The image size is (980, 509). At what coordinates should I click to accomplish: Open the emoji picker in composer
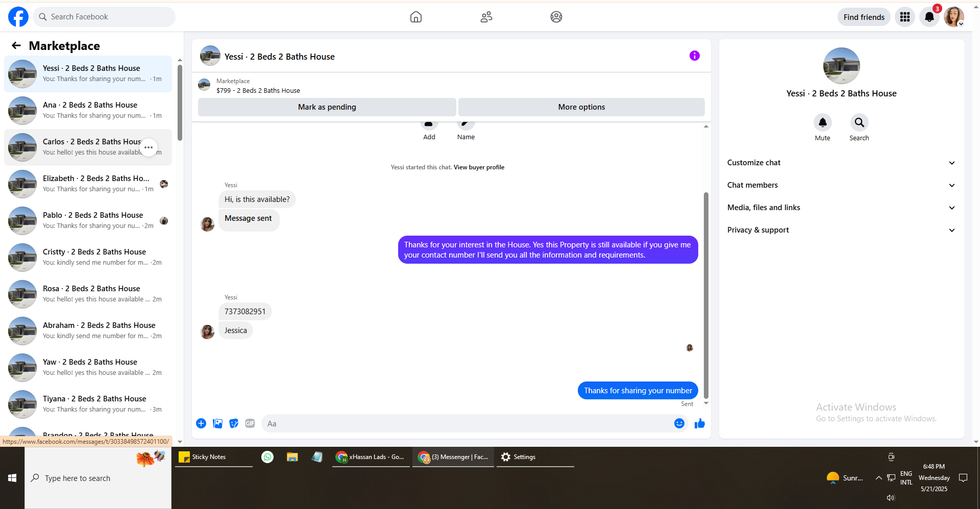point(679,423)
